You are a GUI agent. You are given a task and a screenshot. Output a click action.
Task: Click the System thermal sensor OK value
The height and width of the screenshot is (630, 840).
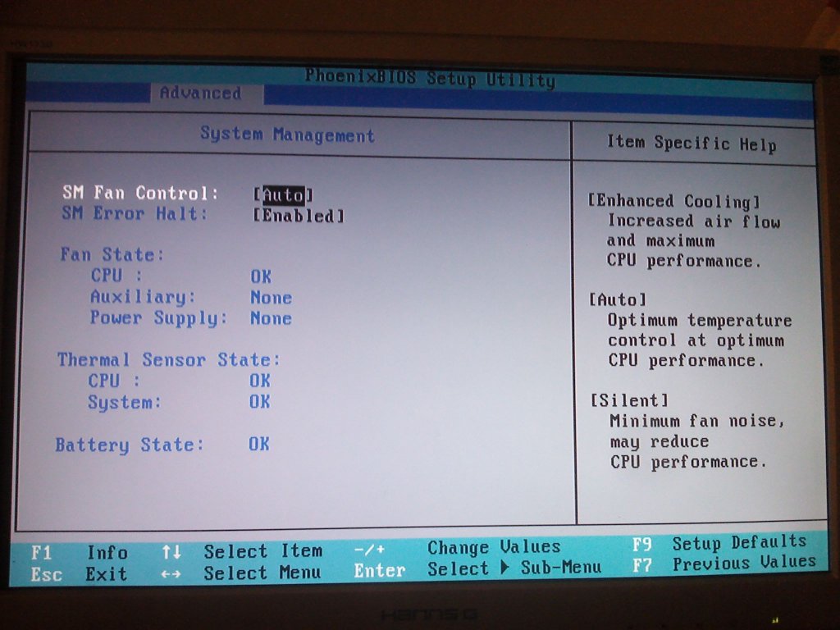click(x=260, y=402)
